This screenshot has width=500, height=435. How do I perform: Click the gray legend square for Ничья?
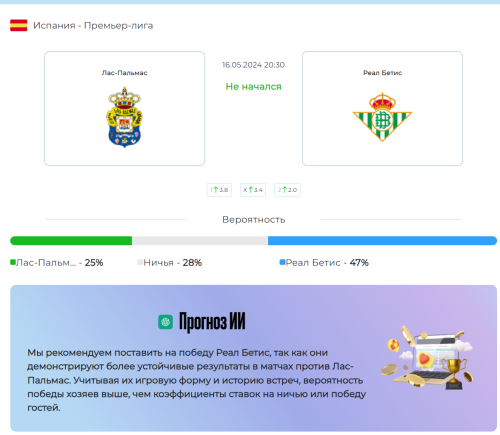140,262
